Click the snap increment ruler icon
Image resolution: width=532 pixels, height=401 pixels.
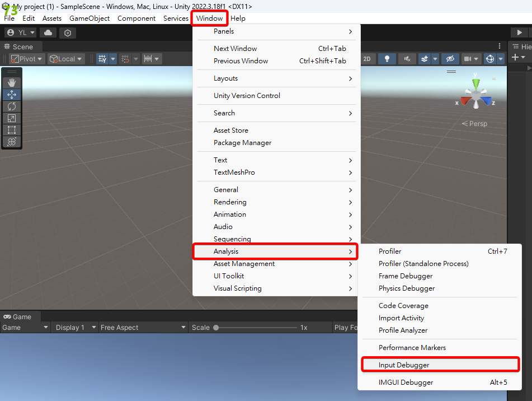148,59
